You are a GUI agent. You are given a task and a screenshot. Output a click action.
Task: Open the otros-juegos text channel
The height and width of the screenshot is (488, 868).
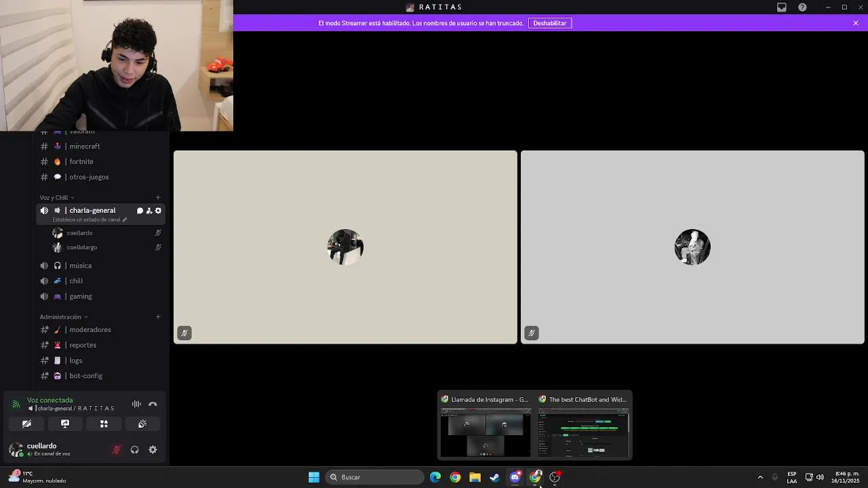100,177
